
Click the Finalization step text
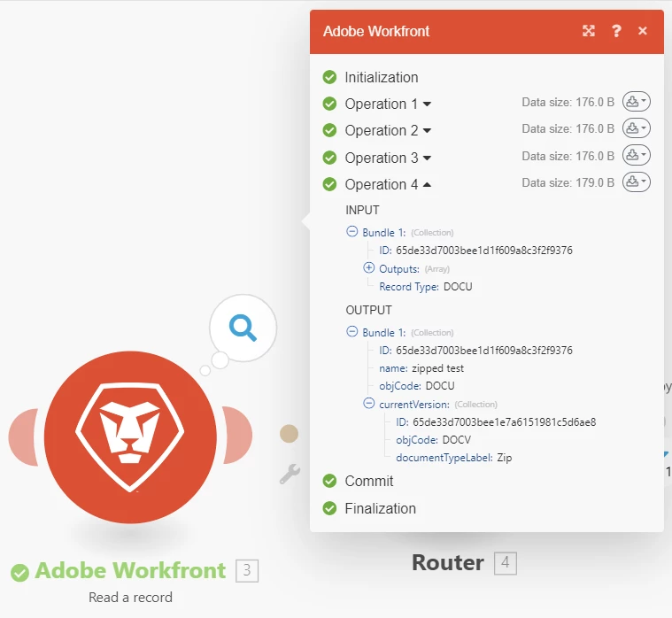380,509
